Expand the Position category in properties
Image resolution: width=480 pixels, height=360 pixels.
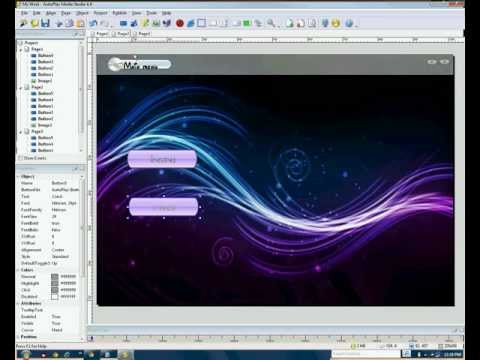[x=19, y=337]
